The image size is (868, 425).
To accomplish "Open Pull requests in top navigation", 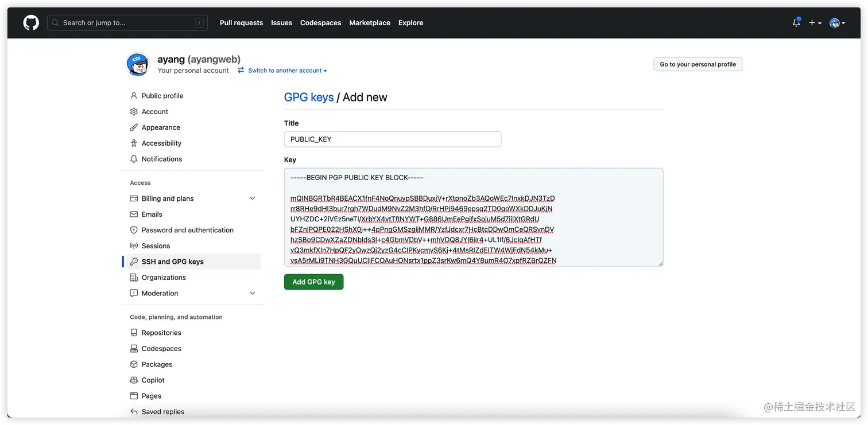I will click(x=241, y=23).
